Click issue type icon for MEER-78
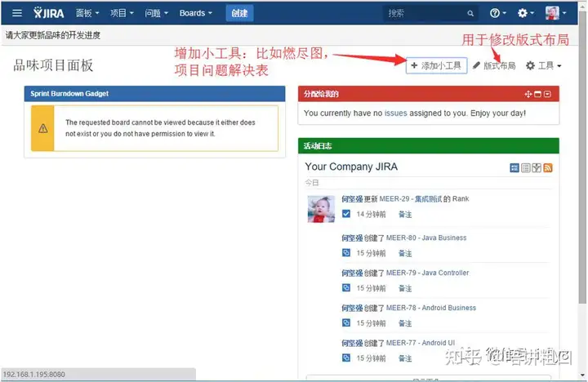The width and height of the screenshot is (588, 382). coord(346,322)
